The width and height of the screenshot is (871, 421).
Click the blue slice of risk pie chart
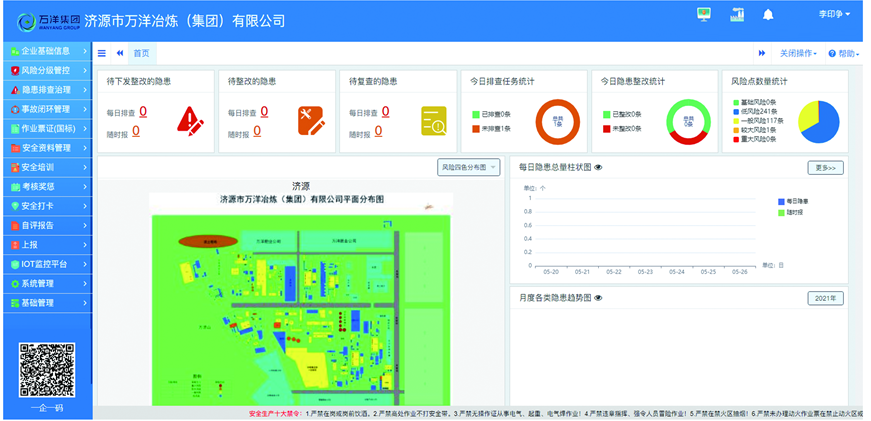click(x=828, y=125)
